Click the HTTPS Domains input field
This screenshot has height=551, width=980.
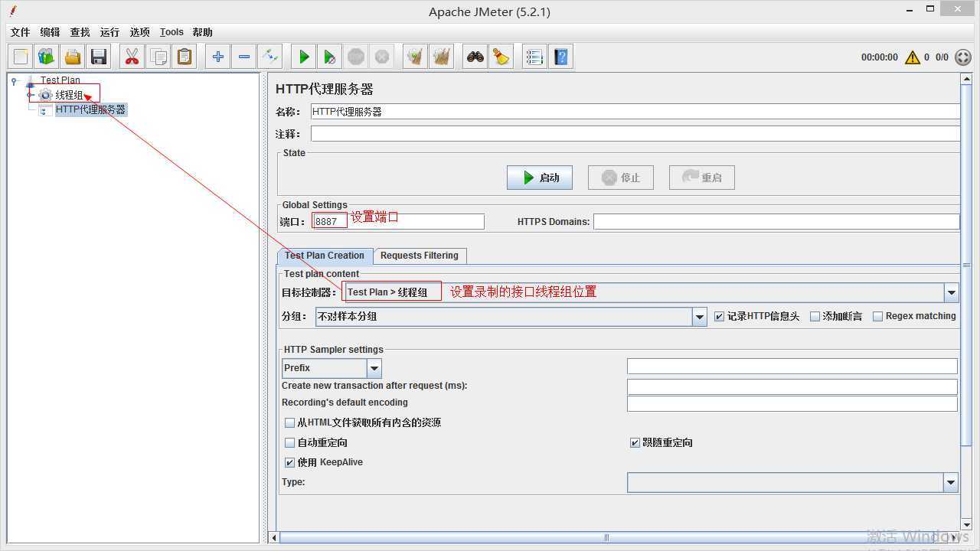pos(776,221)
